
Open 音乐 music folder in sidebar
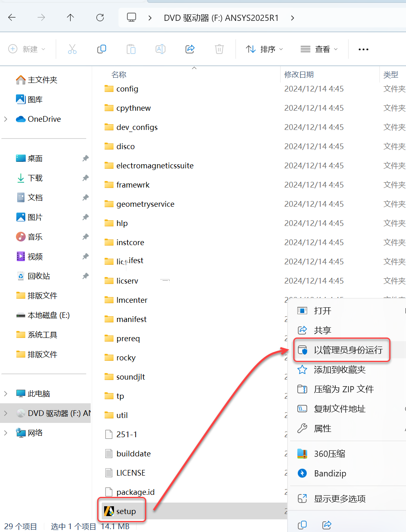35,237
